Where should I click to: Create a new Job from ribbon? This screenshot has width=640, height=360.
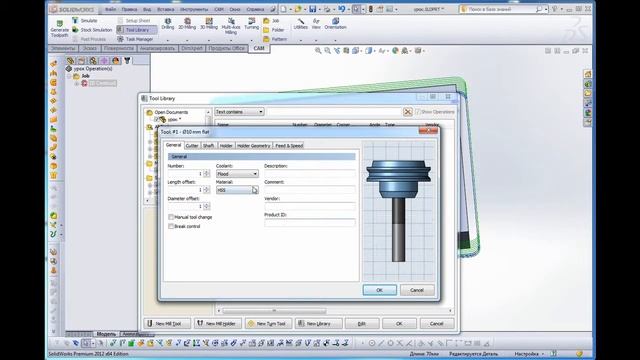(271, 20)
